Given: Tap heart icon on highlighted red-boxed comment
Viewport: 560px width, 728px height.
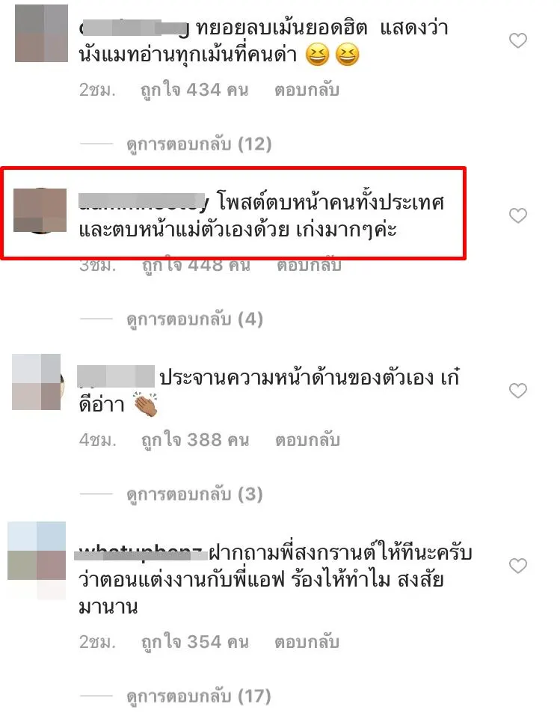Looking at the screenshot, I should coord(518,215).
